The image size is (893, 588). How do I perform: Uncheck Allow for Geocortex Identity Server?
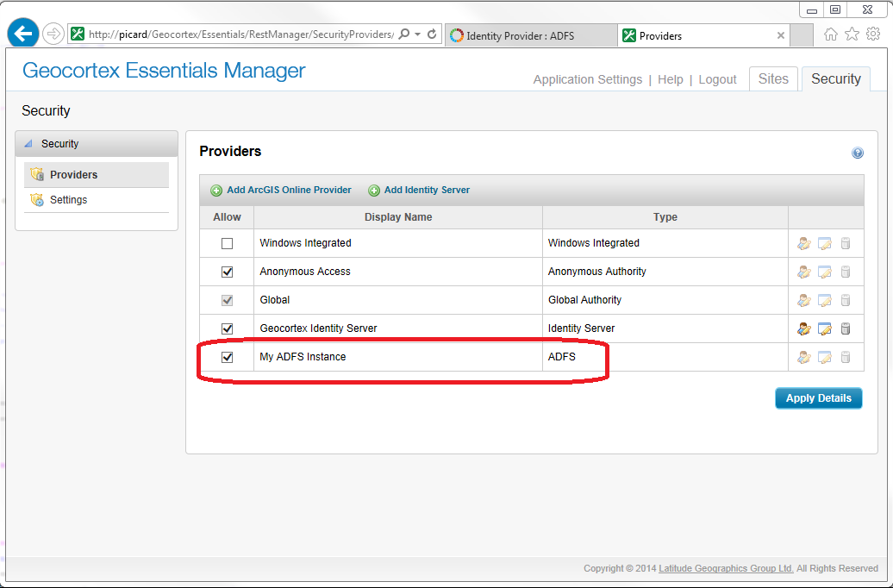coord(228,328)
